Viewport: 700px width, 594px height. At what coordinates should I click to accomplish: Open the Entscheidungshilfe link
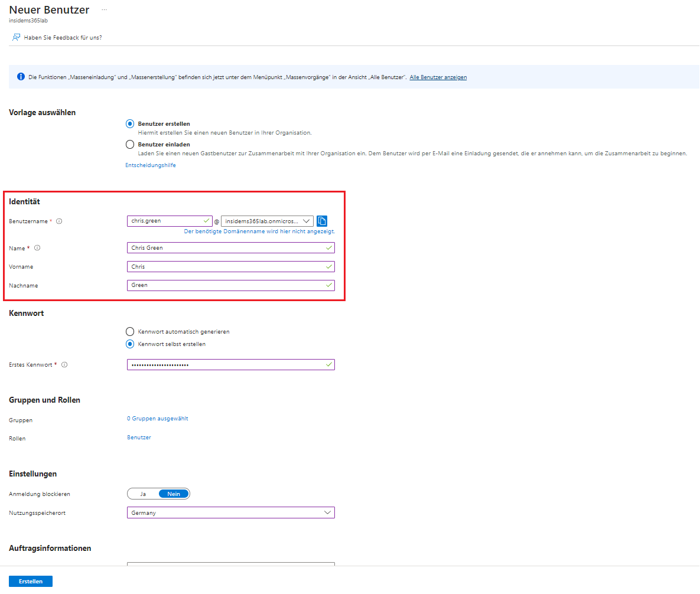click(x=150, y=165)
